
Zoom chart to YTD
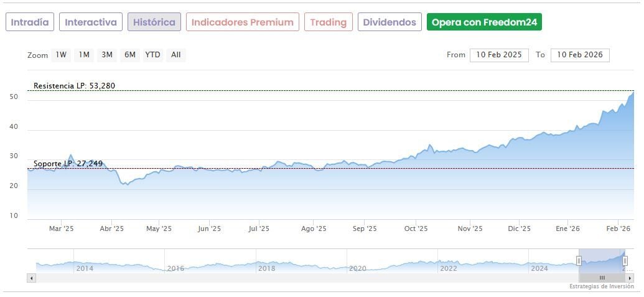pos(152,55)
